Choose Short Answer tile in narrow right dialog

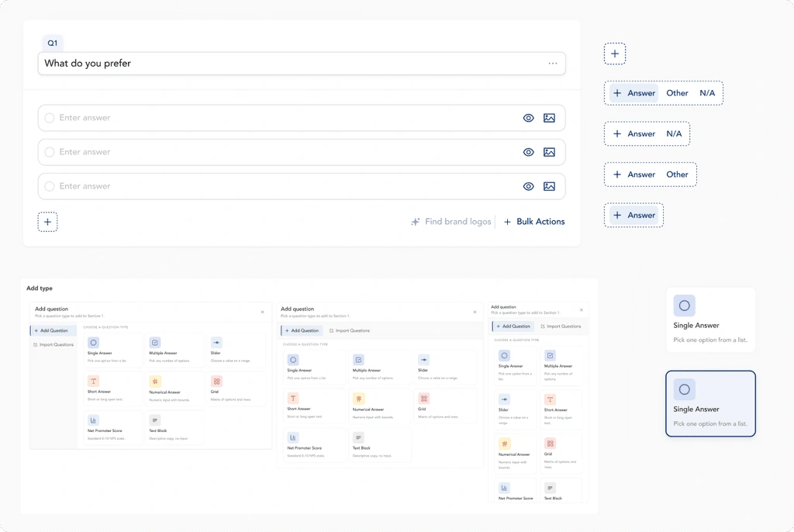click(561, 409)
